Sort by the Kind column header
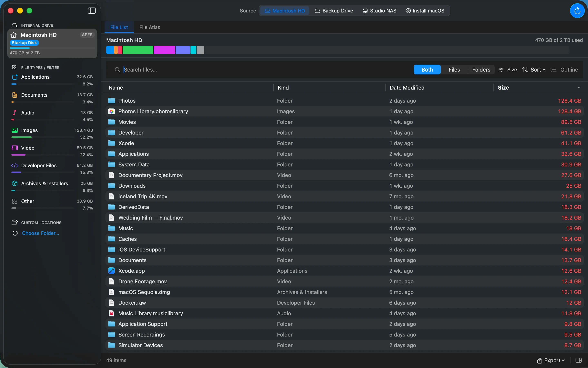 tap(283, 88)
